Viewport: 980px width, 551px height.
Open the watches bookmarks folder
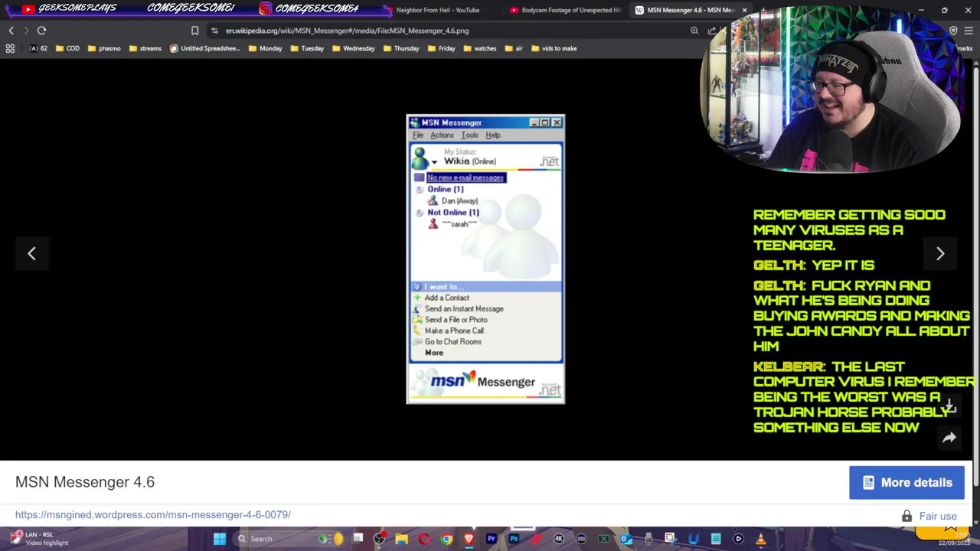pyautogui.click(x=480, y=48)
